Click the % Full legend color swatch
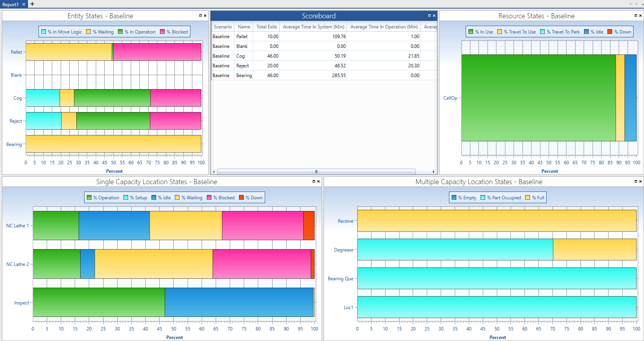This screenshot has width=644, height=341. [528, 198]
